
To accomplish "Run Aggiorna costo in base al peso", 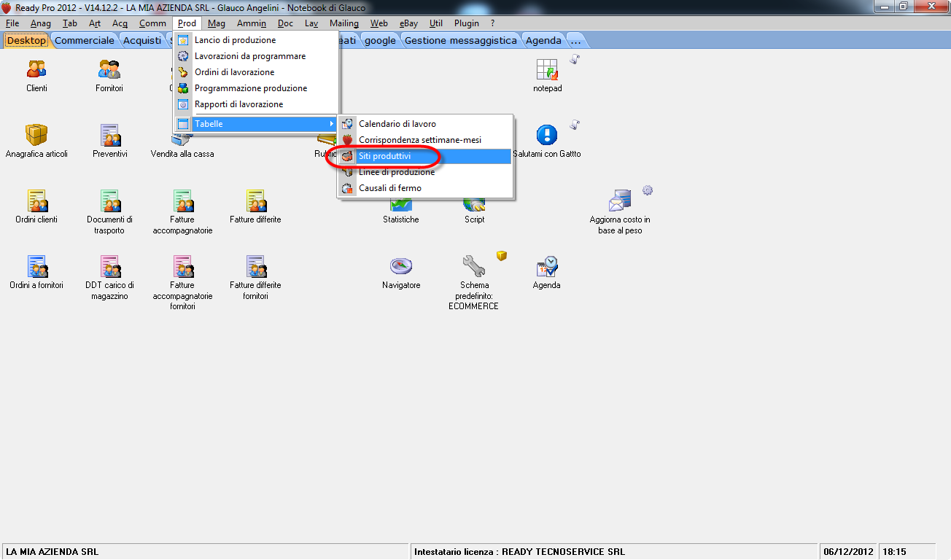I will (620, 201).
